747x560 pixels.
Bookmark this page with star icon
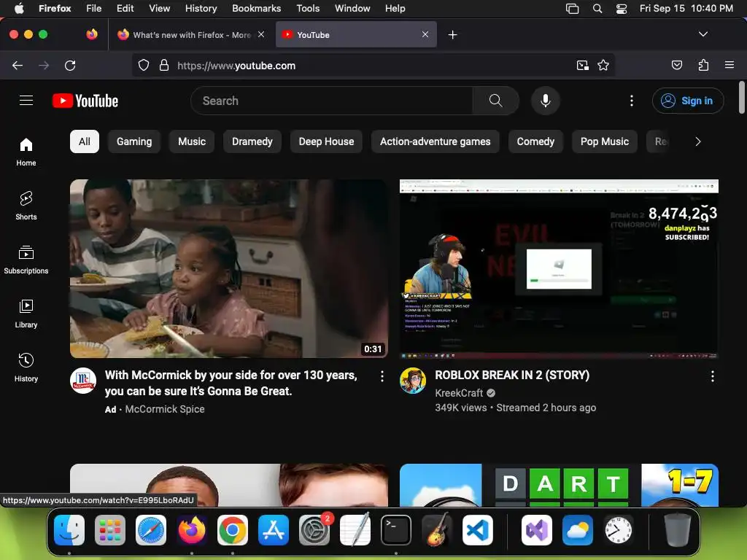[603, 65]
